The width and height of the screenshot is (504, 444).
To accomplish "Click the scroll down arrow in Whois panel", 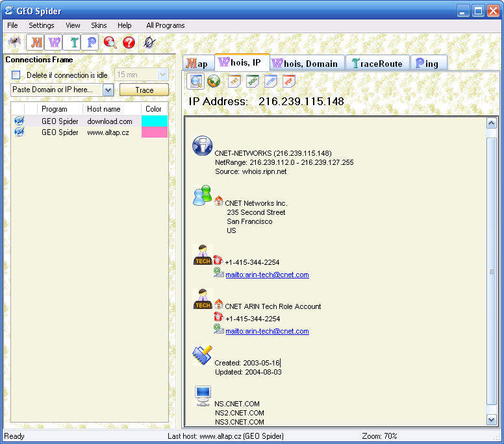I will point(492,419).
